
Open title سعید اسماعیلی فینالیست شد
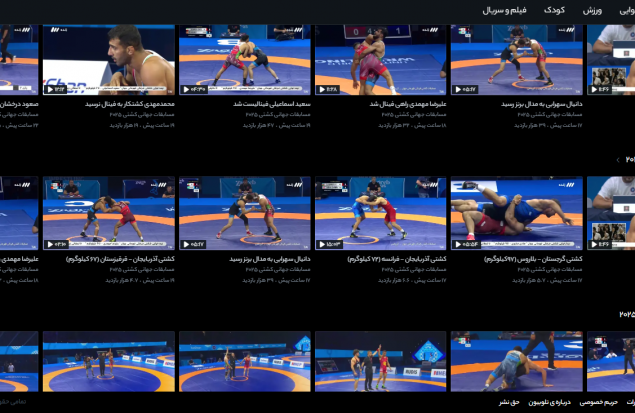coord(272,104)
